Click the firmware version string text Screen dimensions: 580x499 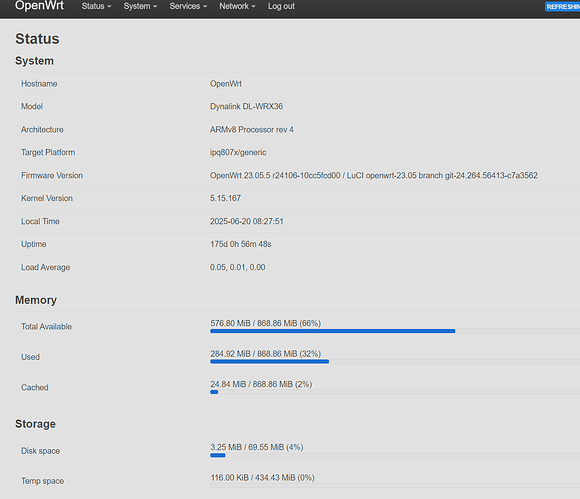click(x=374, y=175)
